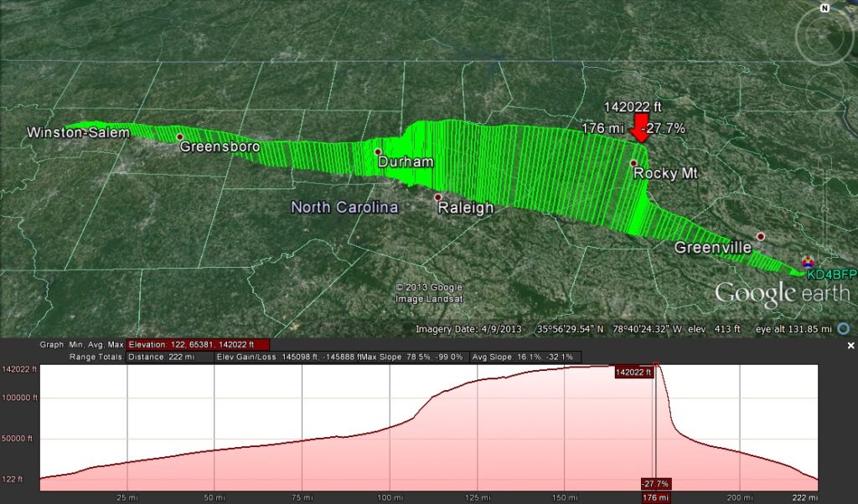Click the Rocky Mt city dot marker
The height and width of the screenshot is (504, 858).
633,163
